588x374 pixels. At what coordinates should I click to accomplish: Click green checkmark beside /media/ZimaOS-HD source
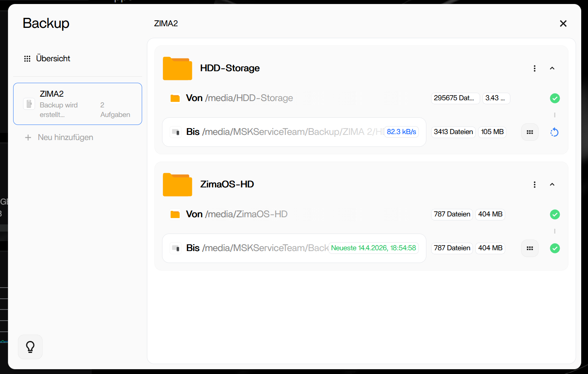[x=555, y=214]
